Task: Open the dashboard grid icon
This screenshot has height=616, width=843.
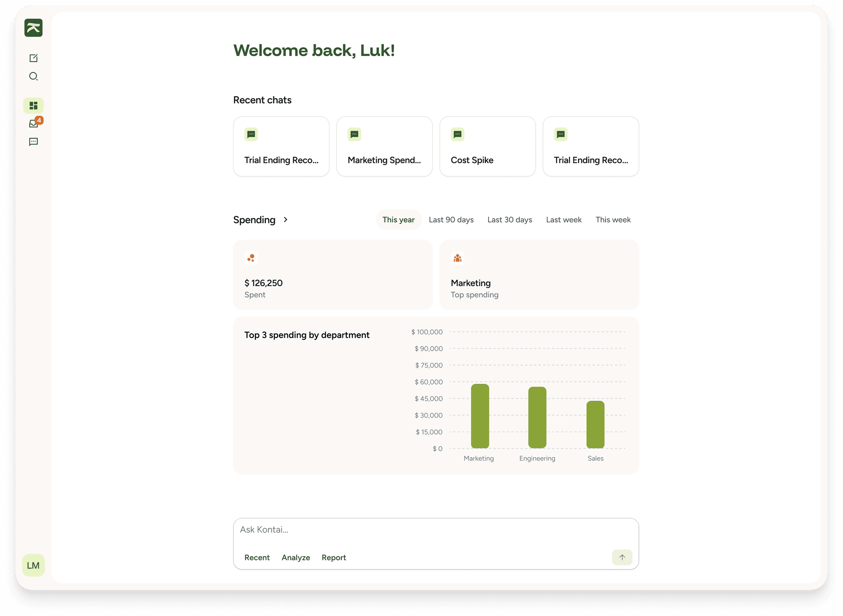Action: (x=34, y=105)
